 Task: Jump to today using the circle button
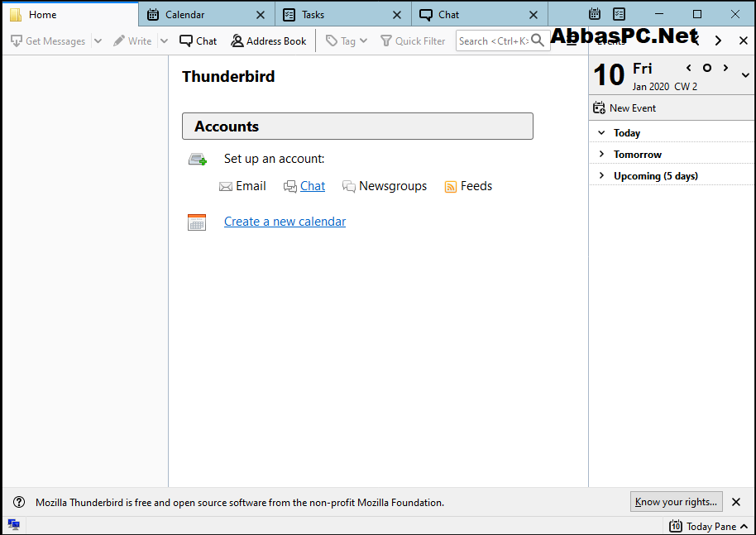(x=707, y=68)
